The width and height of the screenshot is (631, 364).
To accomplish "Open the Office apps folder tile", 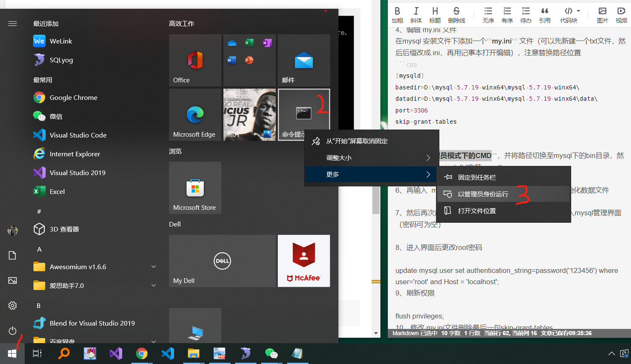I will pyautogui.click(x=249, y=60).
